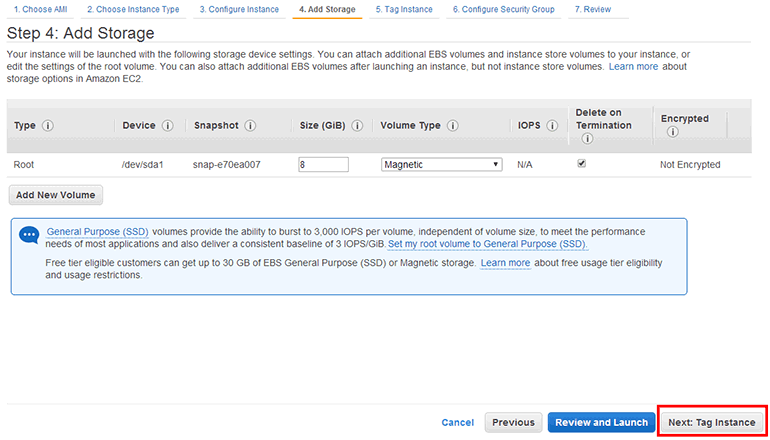Click the Add New Volume button
Image resolution: width=770 pixels, height=440 pixels.
pos(55,195)
